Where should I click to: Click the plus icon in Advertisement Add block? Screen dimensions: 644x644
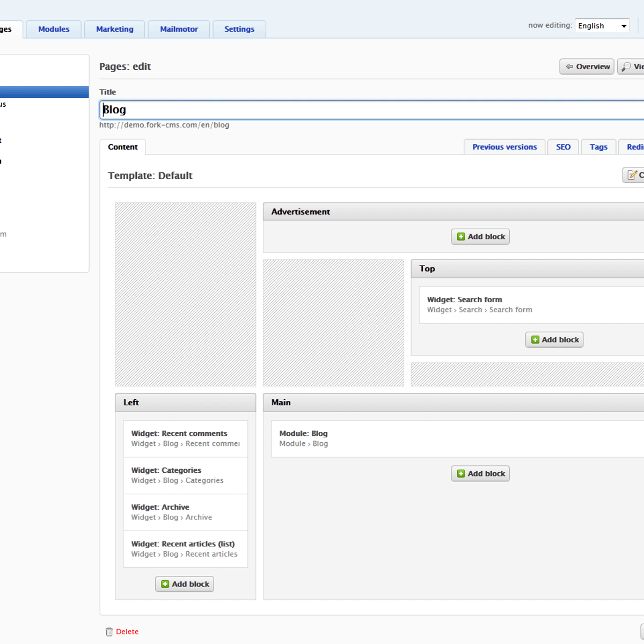460,237
